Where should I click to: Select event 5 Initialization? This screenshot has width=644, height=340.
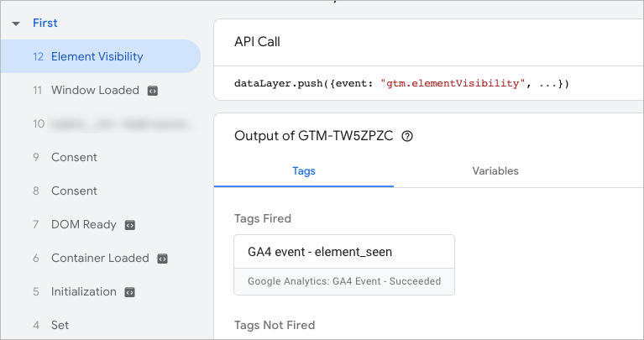click(x=83, y=292)
